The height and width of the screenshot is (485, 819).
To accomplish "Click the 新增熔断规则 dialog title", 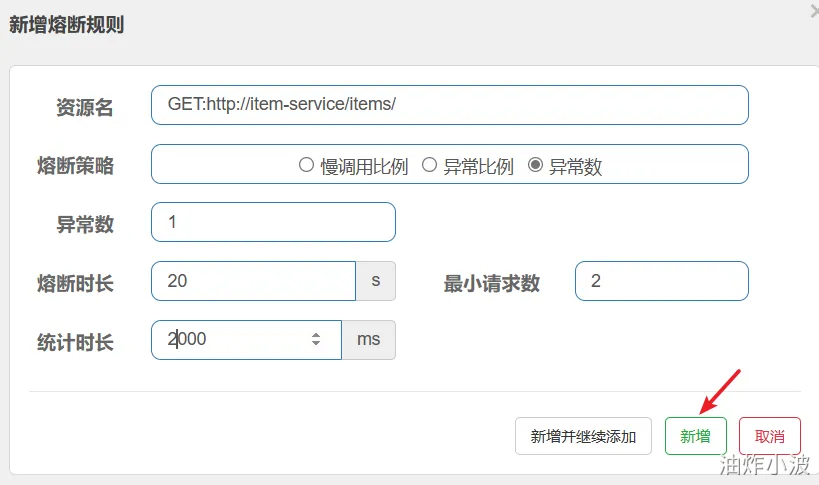I will [66, 25].
